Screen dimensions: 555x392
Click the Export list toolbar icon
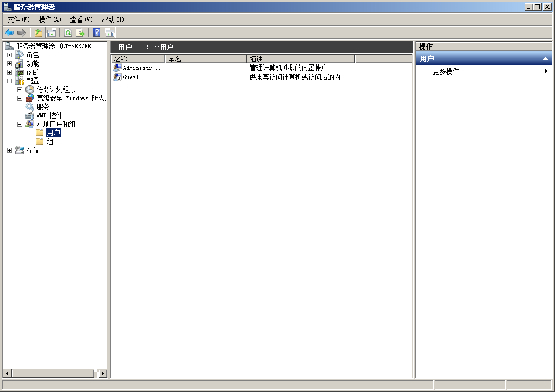[x=80, y=32]
